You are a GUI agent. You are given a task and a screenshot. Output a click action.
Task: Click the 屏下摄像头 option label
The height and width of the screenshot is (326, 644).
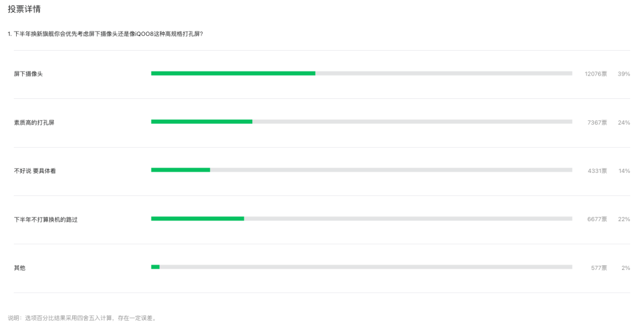pyautogui.click(x=29, y=74)
